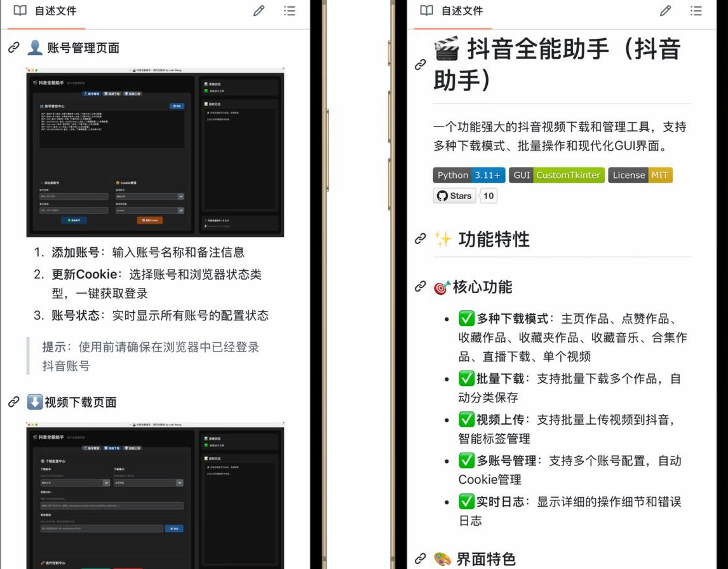Open the 账号管理页面 app screenshot

point(154,151)
